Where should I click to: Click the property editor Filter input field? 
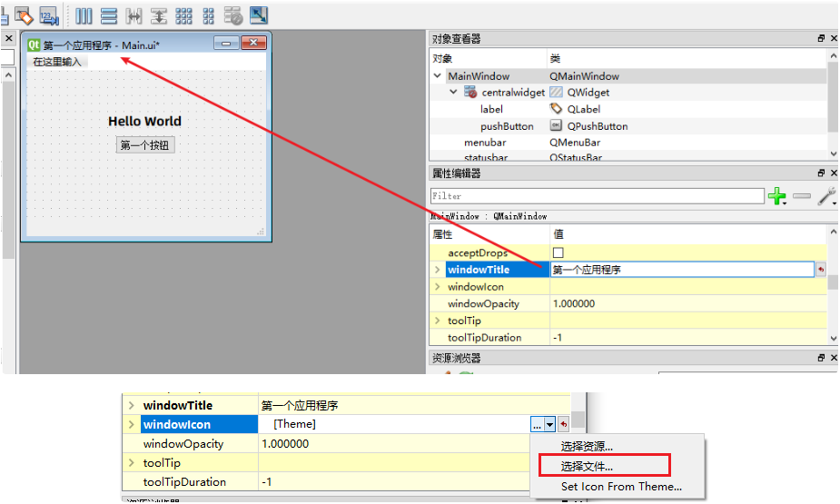point(597,196)
